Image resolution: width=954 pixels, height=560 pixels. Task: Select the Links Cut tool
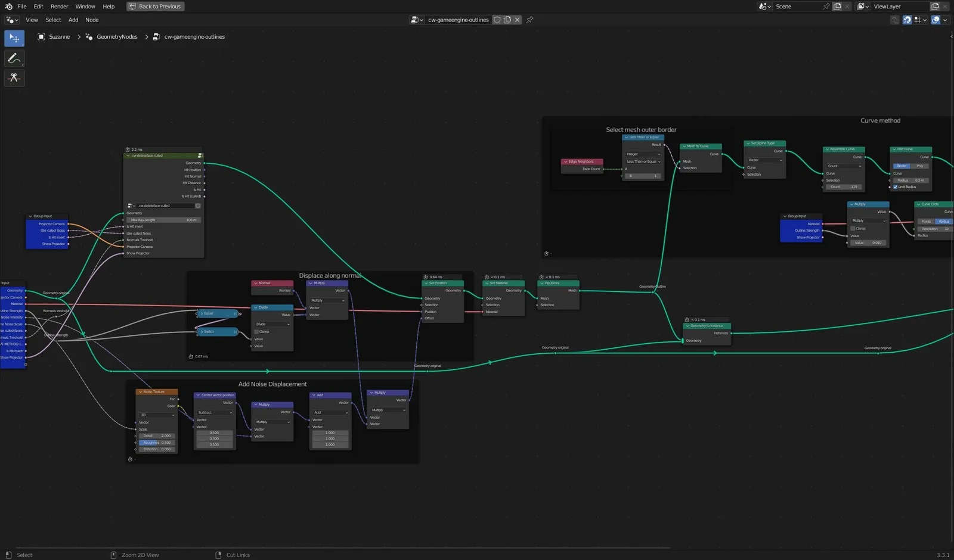14,77
